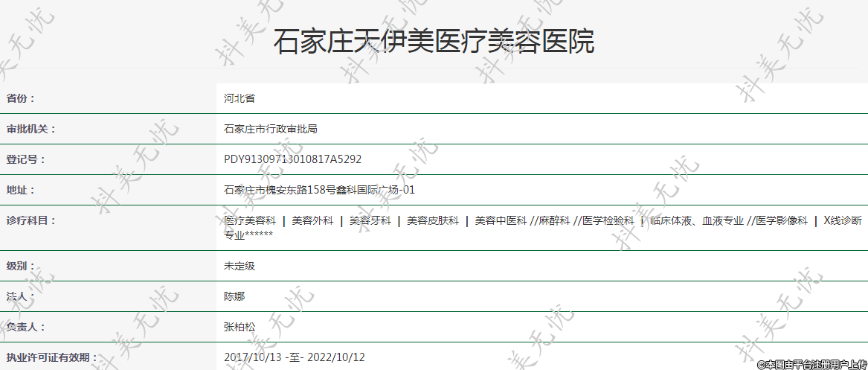Image resolution: width=868 pixels, height=370 pixels.
Task: Click the 医疗美容科 department entry
Action: click(x=250, y=220)
